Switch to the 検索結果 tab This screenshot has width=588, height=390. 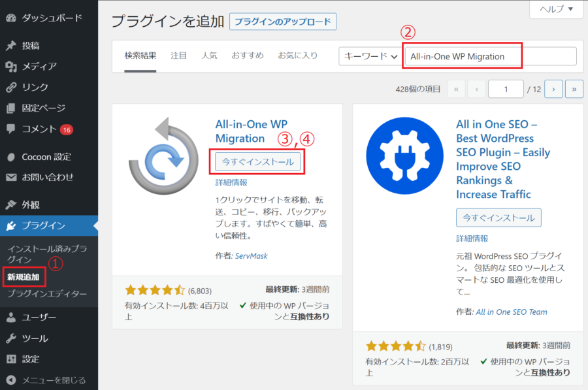pyautogui.click(x=140, y=56)
